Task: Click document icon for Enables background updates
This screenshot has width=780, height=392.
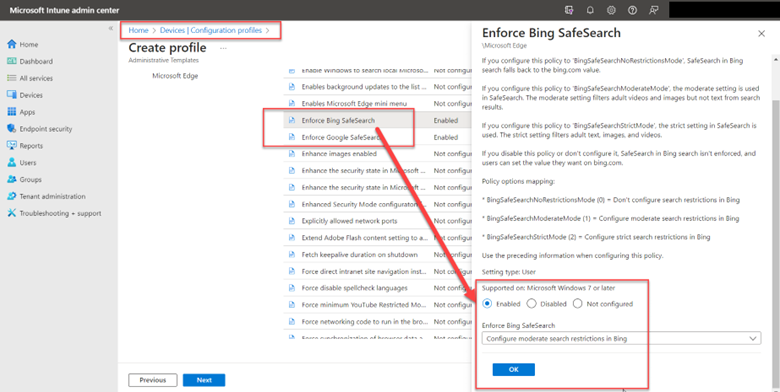Action: pos(292,87)
